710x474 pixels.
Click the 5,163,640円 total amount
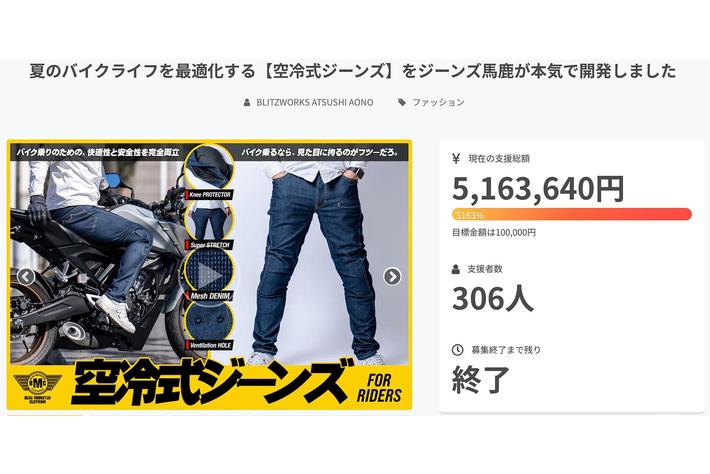(538, 188)
